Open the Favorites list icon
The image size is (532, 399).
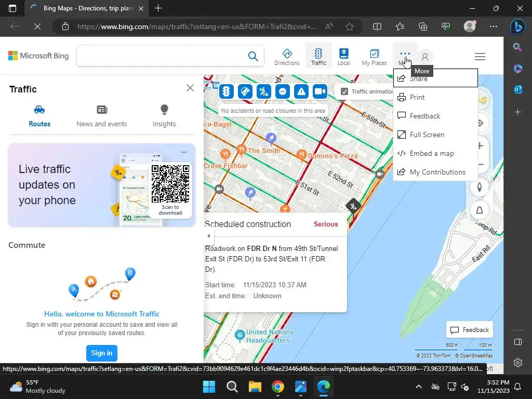(x=400, y=26)
